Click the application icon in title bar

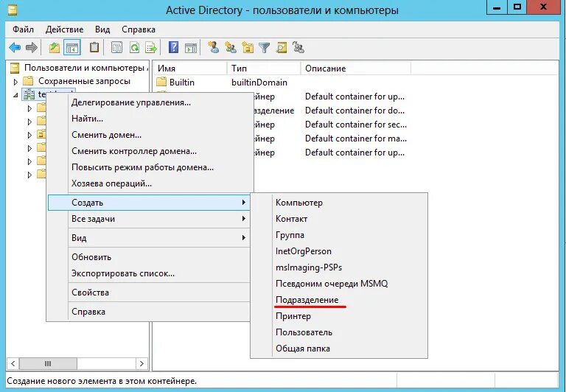click(13, 10)
